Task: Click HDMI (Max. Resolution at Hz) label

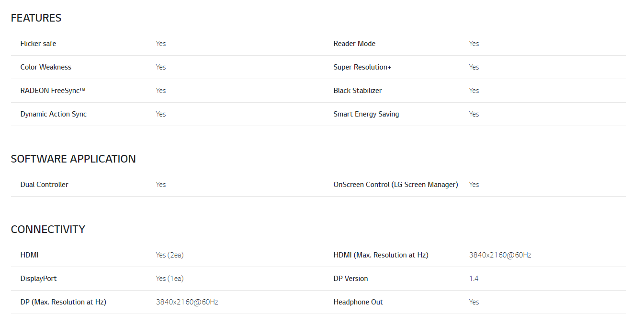Action: (x=381, y=255)
